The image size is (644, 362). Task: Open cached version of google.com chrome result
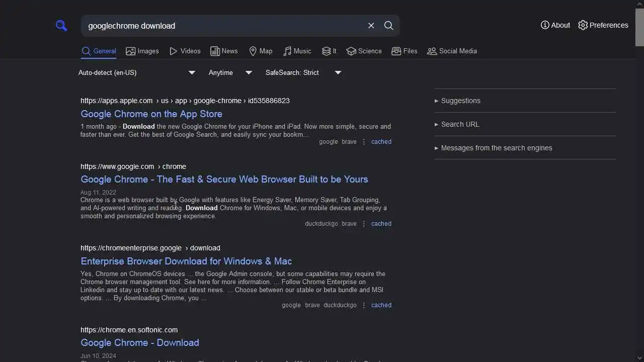tap(381, 224)
